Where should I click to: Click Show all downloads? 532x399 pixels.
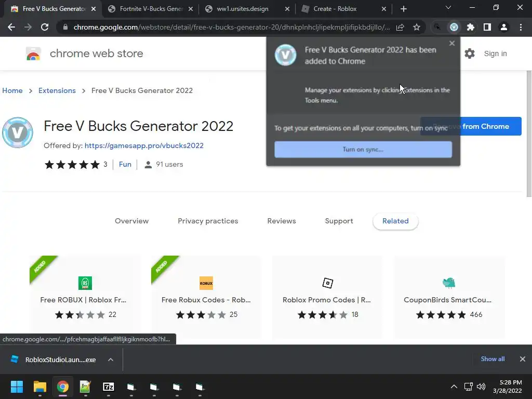tap(493, 359)
